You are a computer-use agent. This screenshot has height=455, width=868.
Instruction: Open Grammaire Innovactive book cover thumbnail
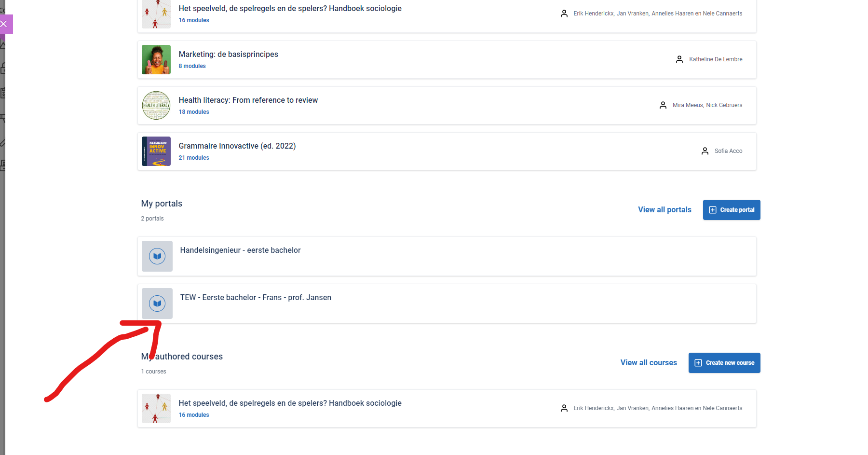pos(156,151)
